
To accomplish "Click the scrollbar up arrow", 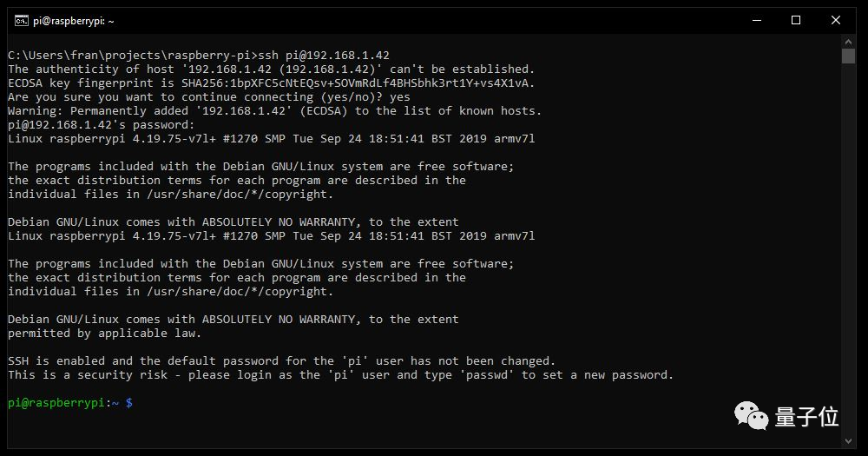I will tap(848, 43).
